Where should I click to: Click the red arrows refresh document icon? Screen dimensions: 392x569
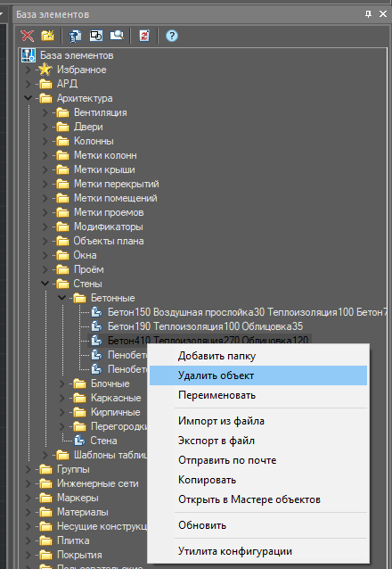point(144,36)
